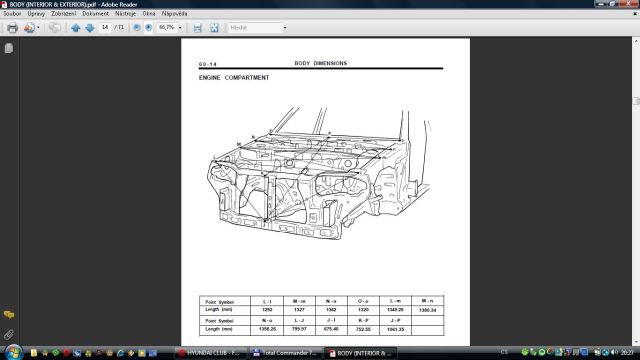This screenshot has height=360, width=640.
Task: Expand the 66,7% zoom dropdown
Action: point(180,28)
